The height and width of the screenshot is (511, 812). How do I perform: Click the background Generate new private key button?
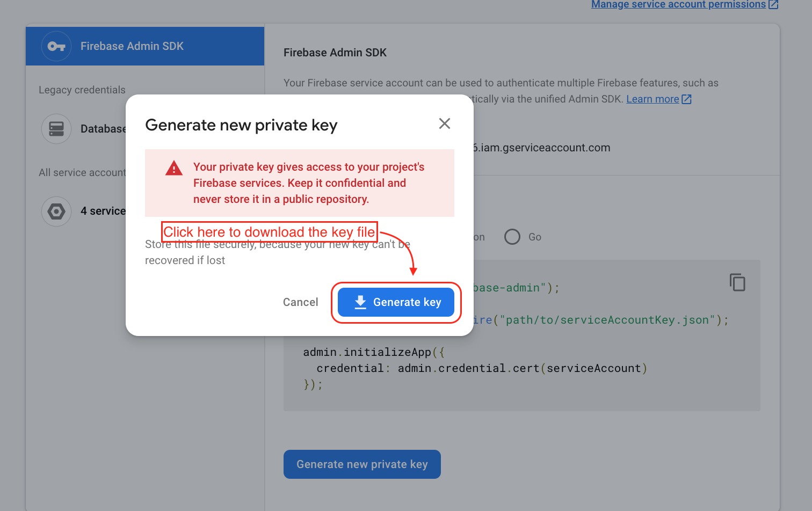(362, 464)
